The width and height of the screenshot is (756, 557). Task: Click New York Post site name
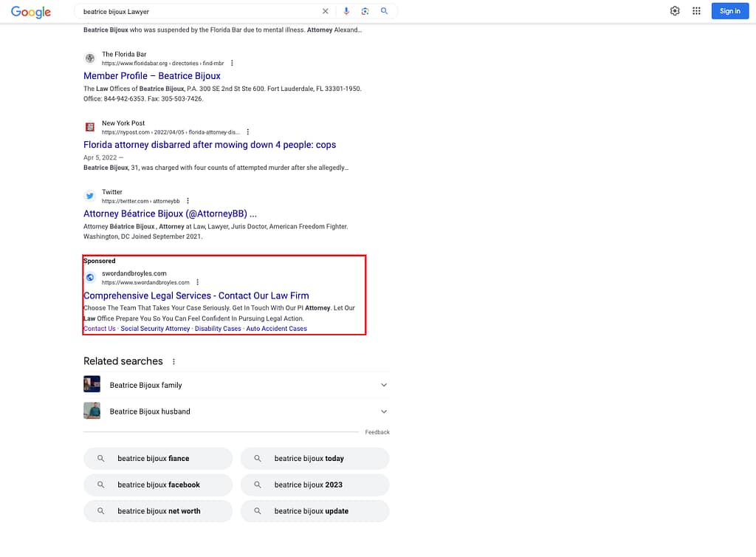click(123, 123)
